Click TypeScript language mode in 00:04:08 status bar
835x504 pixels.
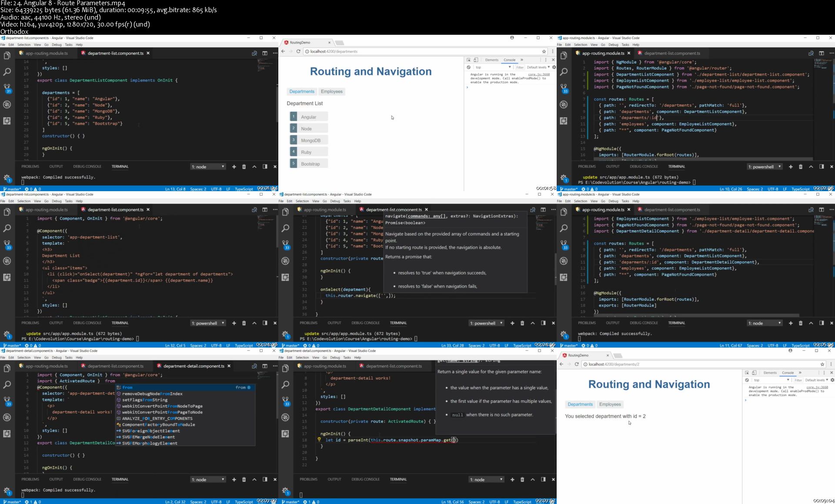point(244,345)
